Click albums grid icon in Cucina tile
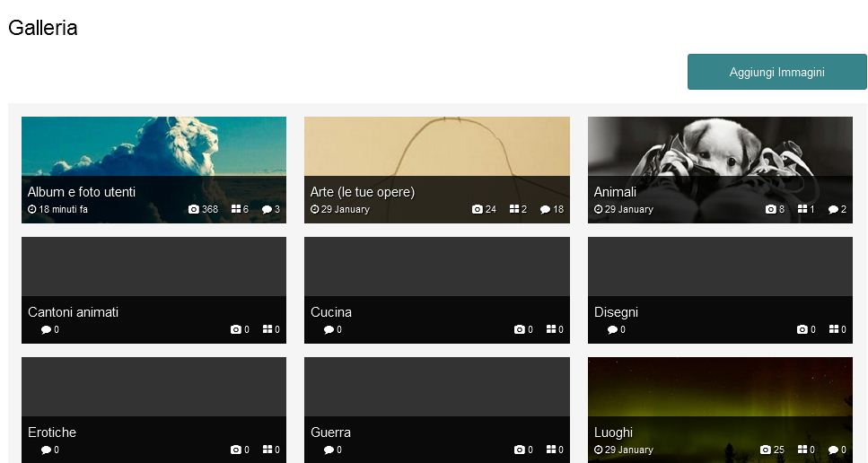This screenshot has width=868, height=463. tap(551, 329)
